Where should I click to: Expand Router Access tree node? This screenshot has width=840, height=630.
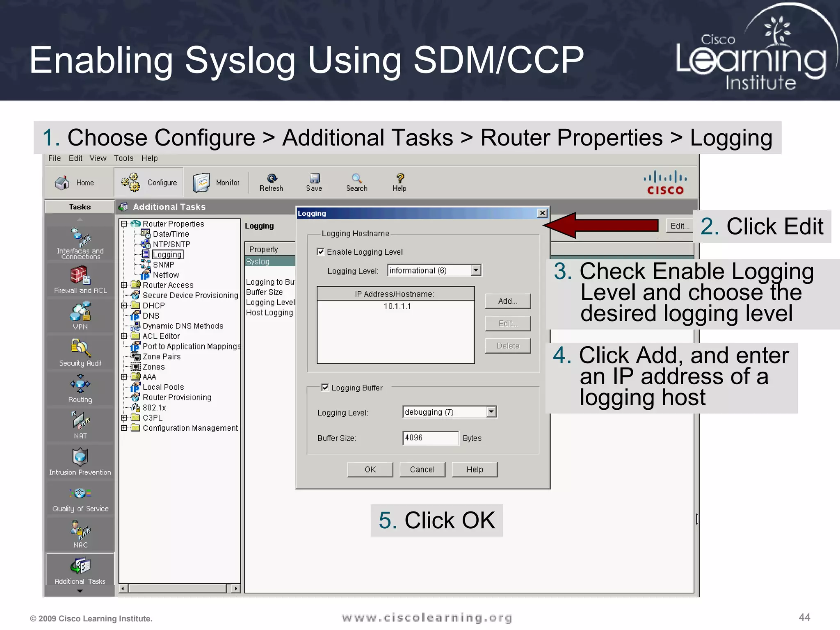[x=124, y=285]
